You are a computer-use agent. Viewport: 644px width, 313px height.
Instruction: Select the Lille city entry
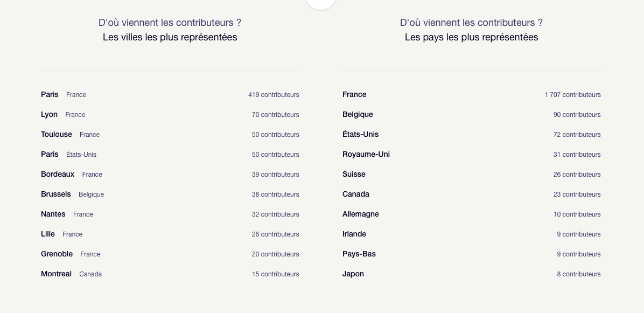pos(170,234)
